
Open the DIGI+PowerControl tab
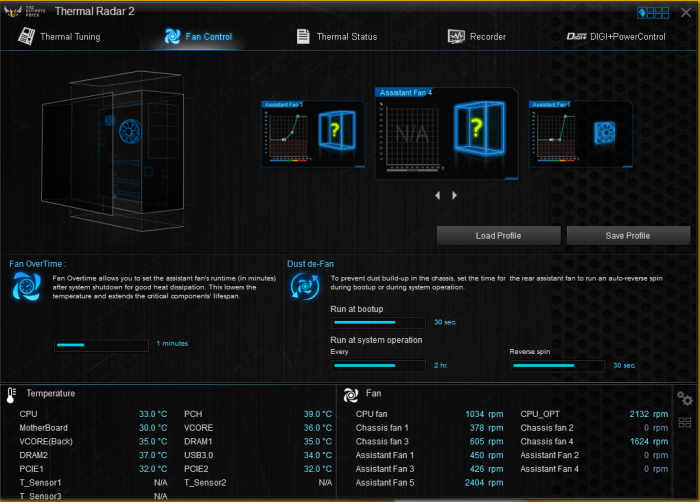[616, 37]
